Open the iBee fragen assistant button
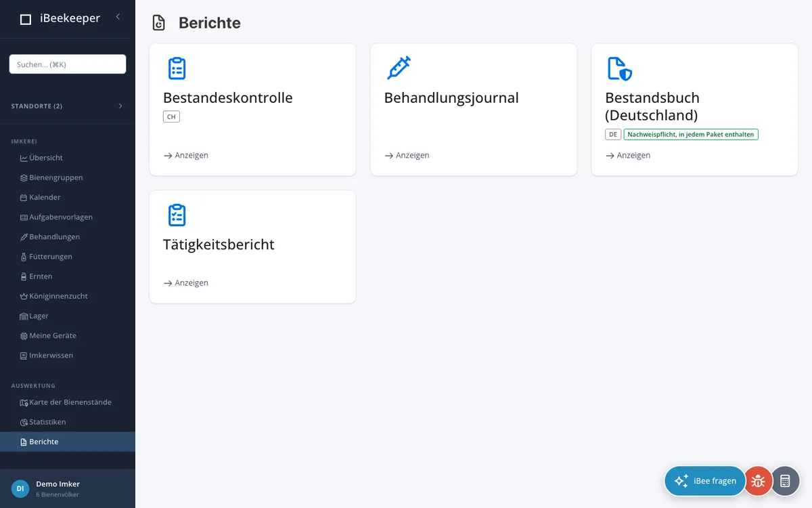 [705, 481]
